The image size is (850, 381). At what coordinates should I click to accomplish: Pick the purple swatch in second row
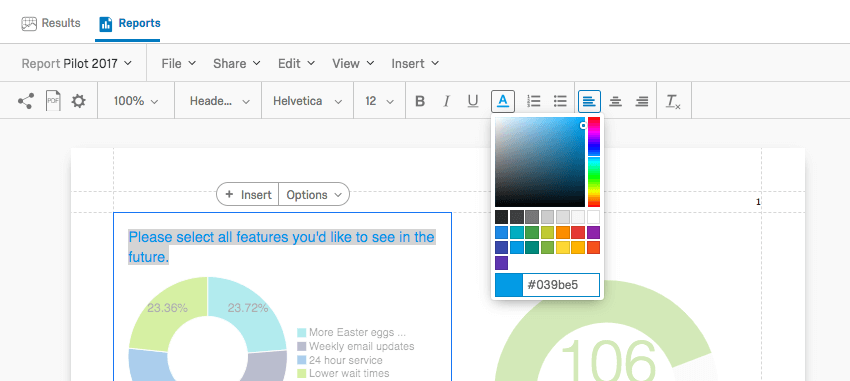tap(593, 233)
